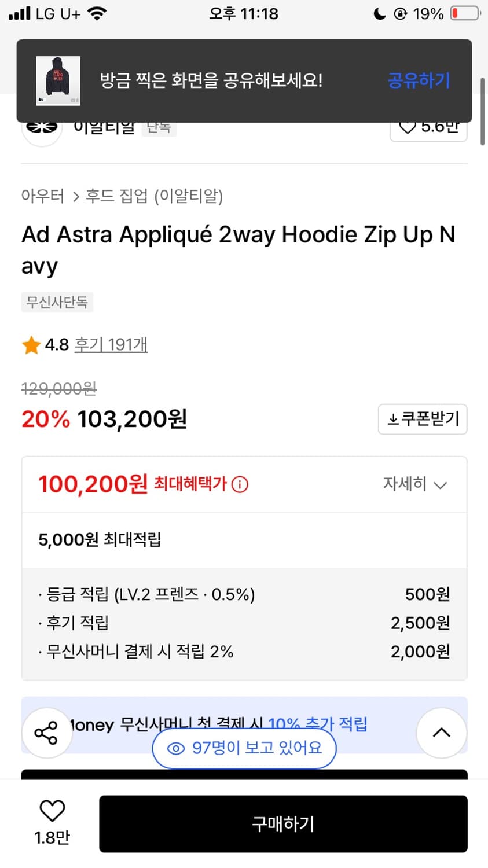Tap the brand logo icon
This screenshot has width=488, height=868.
(x=42, y=128)
